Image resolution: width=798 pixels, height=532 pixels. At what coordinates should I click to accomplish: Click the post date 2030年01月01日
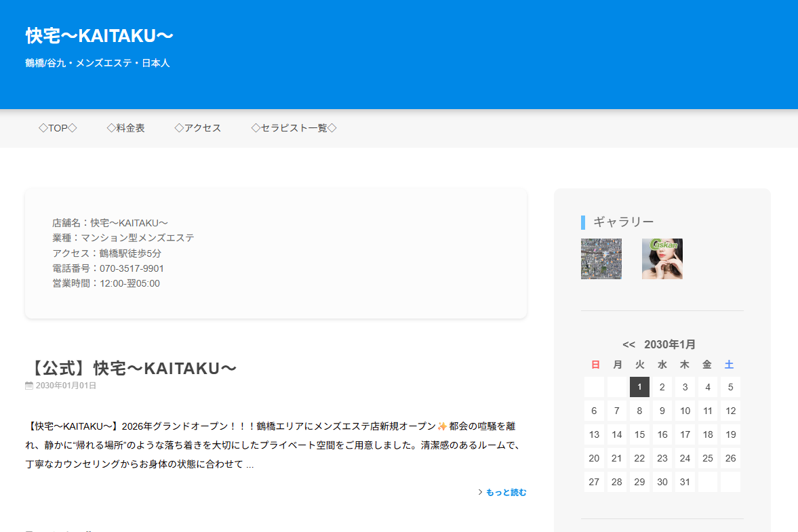66,386
